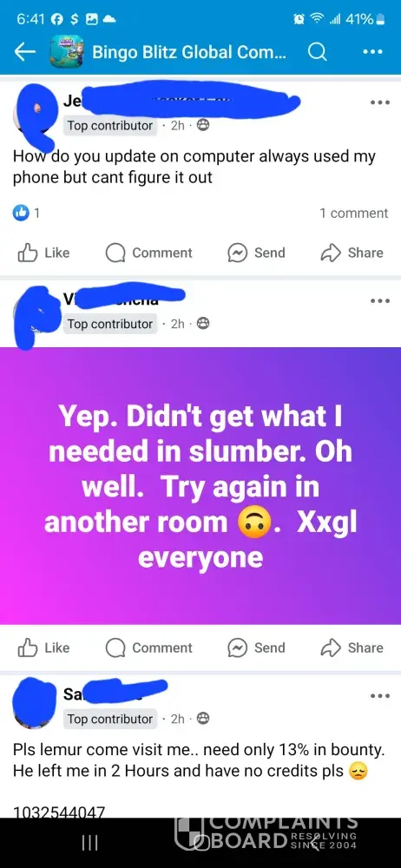
Task: View the 1 comment link
Action: coord(353,214)
